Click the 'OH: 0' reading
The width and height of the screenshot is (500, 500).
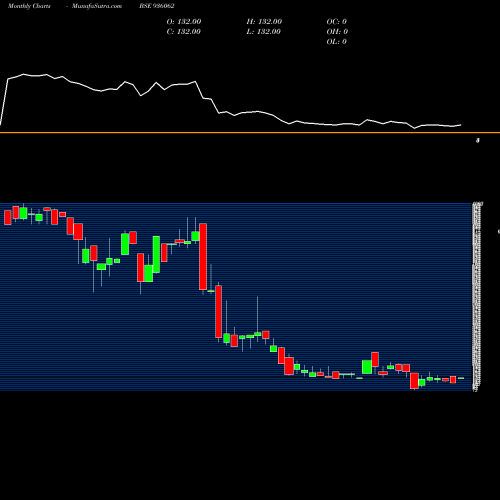point(337,32)
